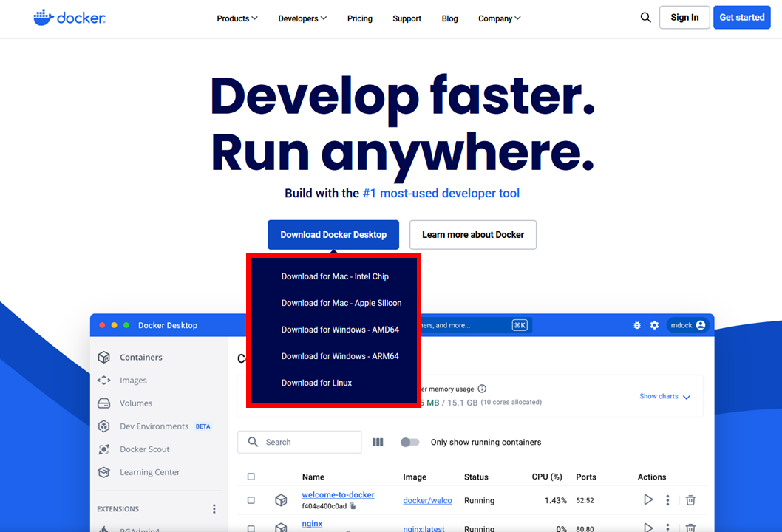Open Docker Desktop settings gear
Image resolution: width=782 pixels, height=532 pixels.
(x=654, y=325)
